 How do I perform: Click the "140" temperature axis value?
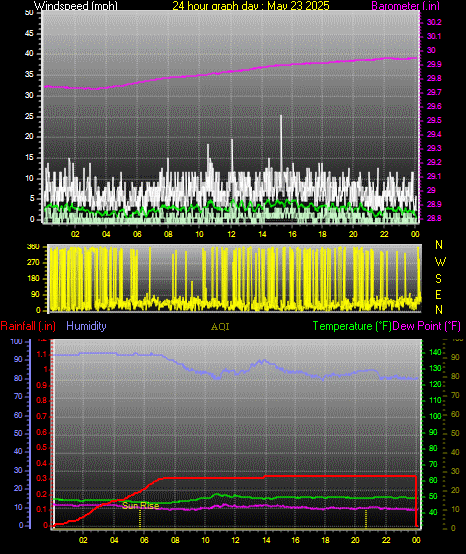pos(435,352)
